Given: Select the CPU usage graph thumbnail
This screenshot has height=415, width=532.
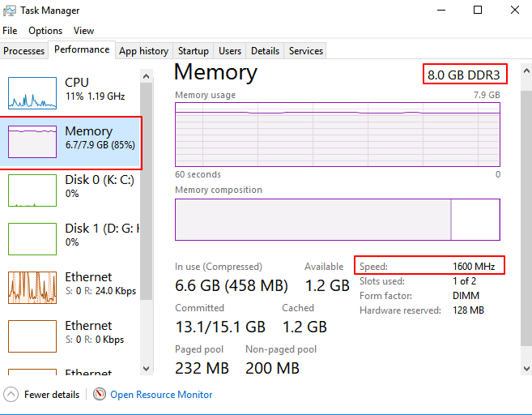Looking at the screenshot, I should click(32, 92).
